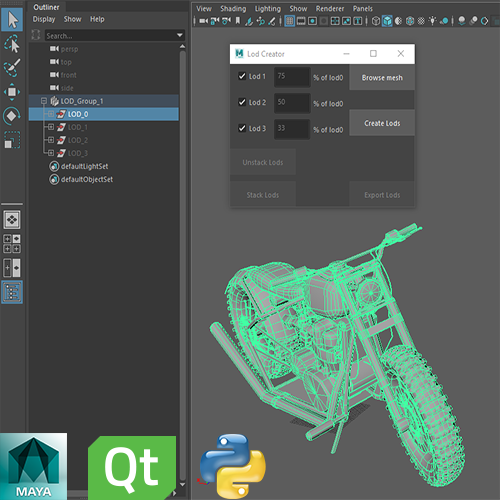Screen dimensions: 500x500
Task: Activate the Scale tool
Action: tap(12, 140)
